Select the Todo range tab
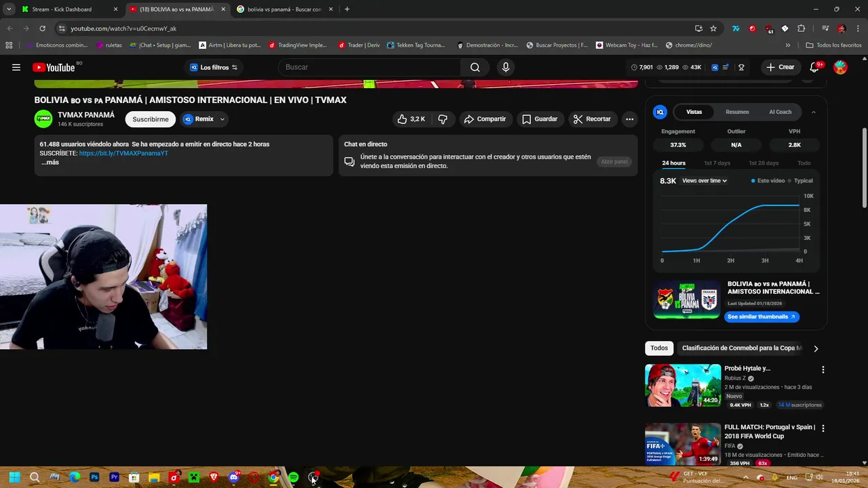The image size is (868, 488). pyautogui.click(x=804, y=163)
